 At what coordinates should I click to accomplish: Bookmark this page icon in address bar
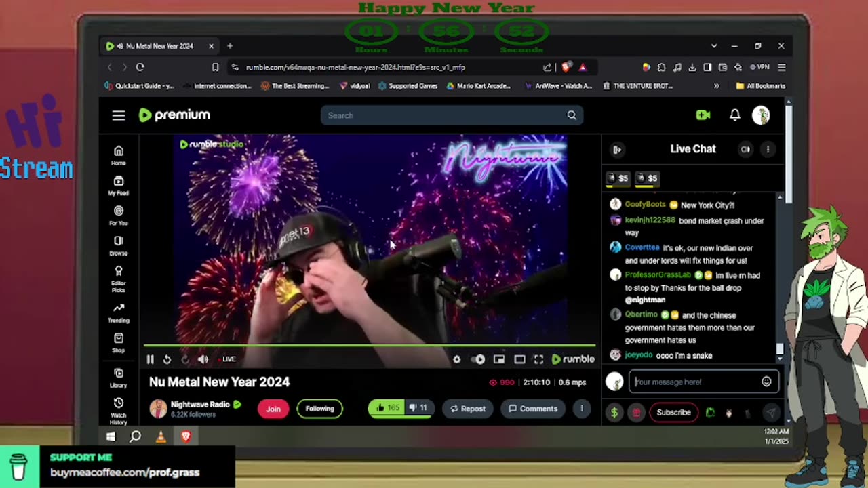pos(215,67)
